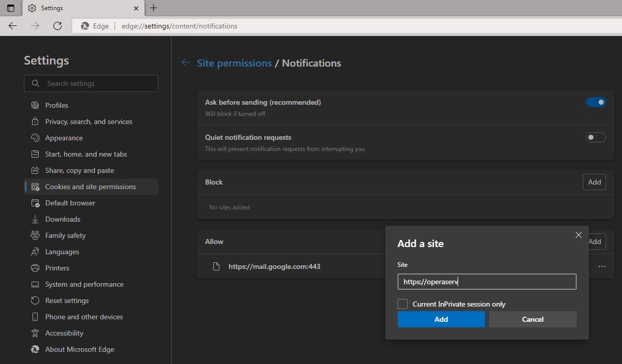
Task: Click the Cookies and site permissions icon
Action: [x=35, y=187]
